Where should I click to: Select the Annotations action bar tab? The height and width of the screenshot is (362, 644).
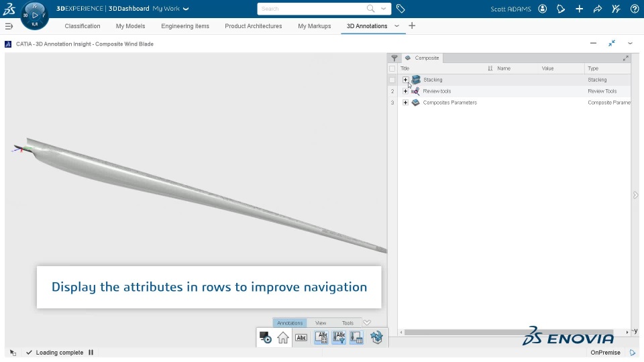pyautogui.click(x=290, y=323)
